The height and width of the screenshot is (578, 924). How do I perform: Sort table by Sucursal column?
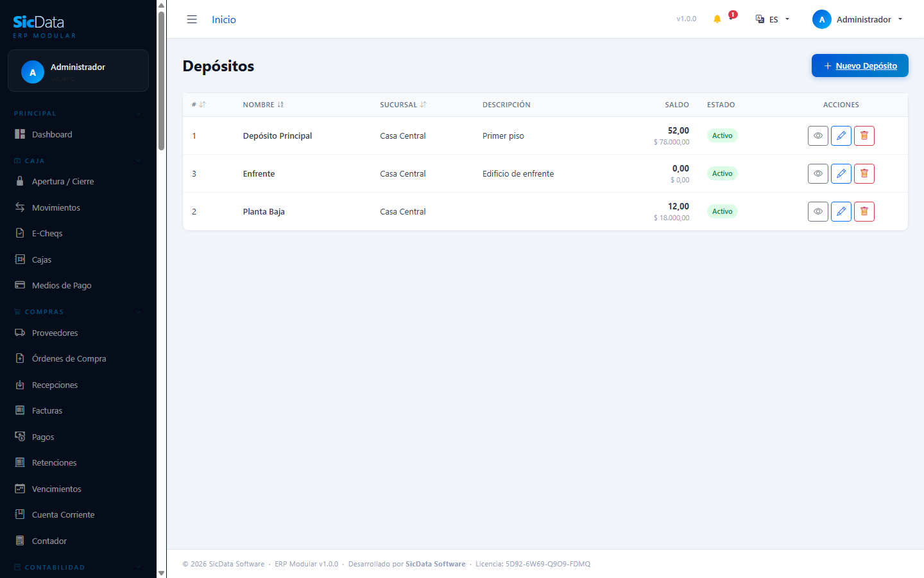403,105
